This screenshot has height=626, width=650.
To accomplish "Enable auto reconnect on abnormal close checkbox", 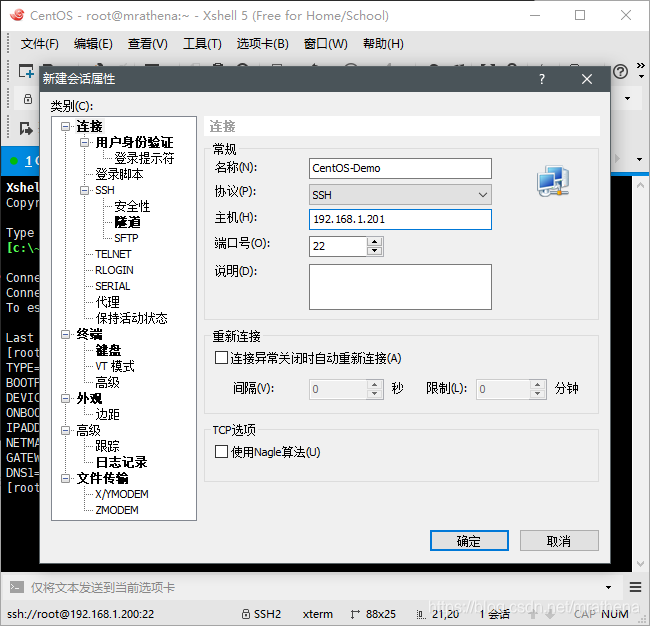I will point(221,358).
